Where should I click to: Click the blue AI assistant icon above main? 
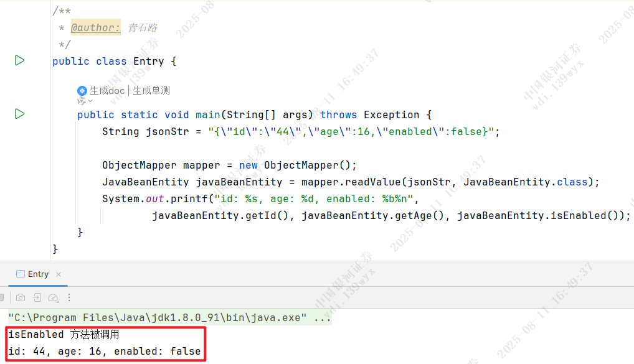[x=82, y=91]
